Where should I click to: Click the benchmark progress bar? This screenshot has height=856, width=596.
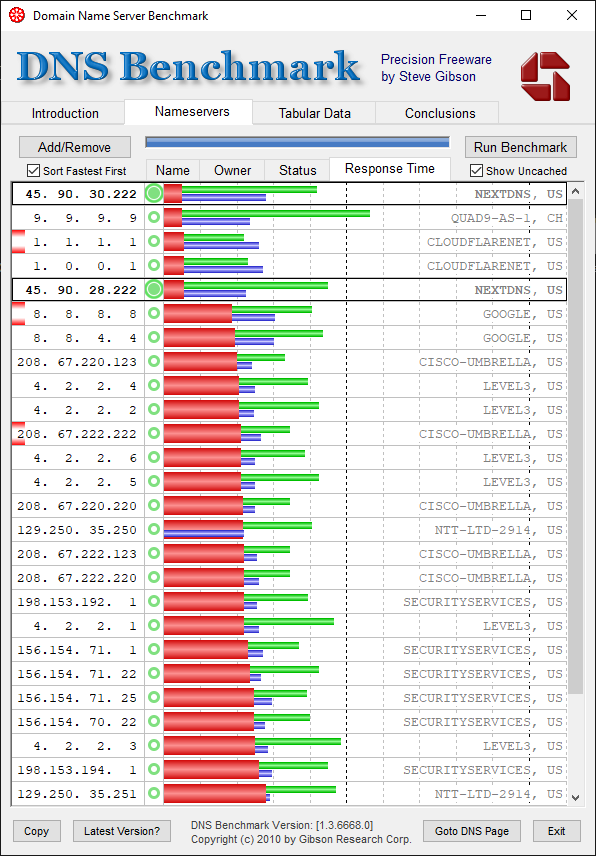click(x=297, y=142)
